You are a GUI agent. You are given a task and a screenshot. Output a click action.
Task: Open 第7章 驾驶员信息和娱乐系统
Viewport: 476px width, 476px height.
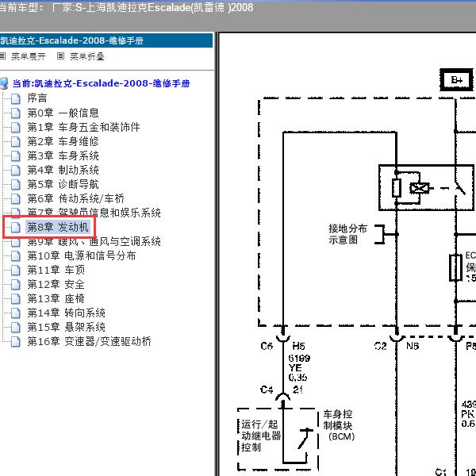(x=94, y=212)
